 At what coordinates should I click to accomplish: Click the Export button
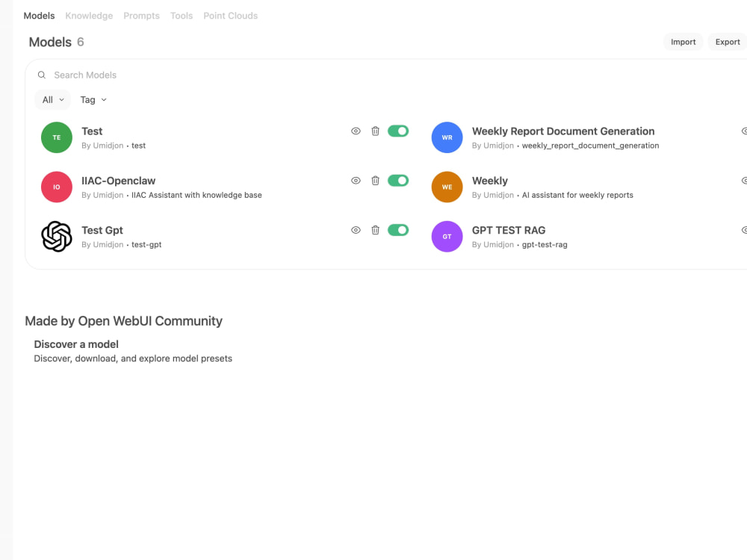(x=728, y=42)
